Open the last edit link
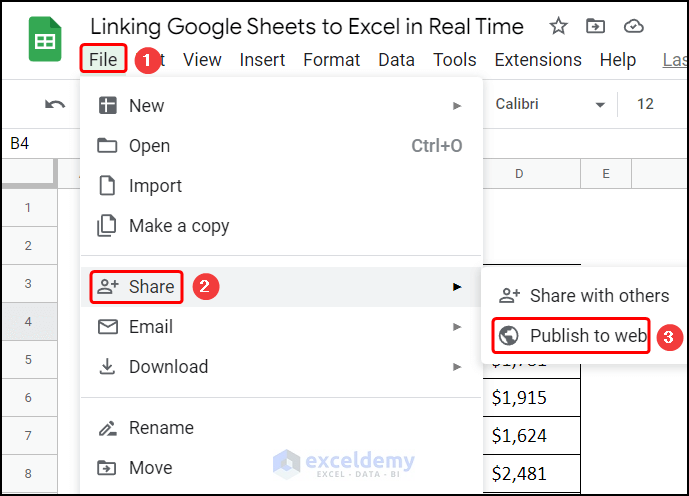This screenshot has height=496, width=689. click(x=675, y=60)
